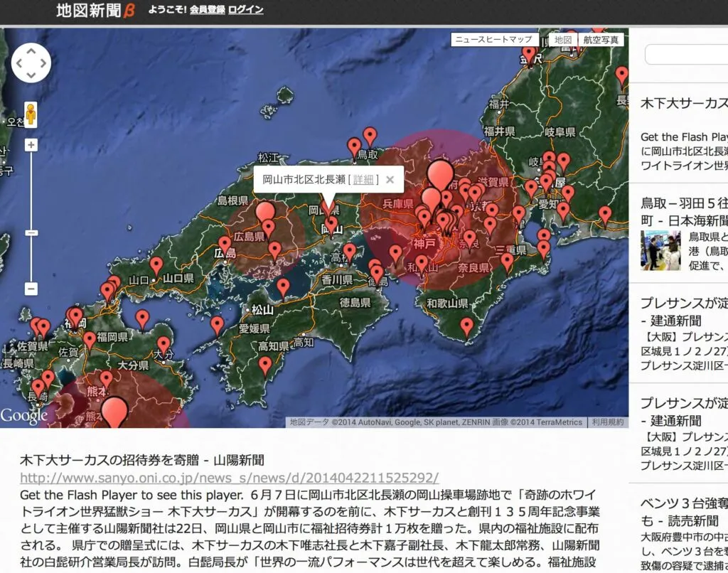
Task: Open 詳細 link in the map popup
Action: click(363, 180)
